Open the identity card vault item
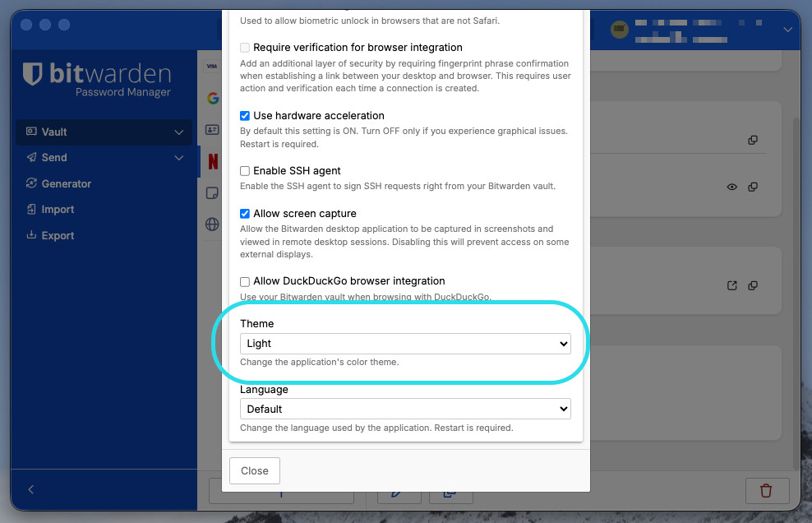The height and width of the screenshot is (523, 812). tap(212, 130)
